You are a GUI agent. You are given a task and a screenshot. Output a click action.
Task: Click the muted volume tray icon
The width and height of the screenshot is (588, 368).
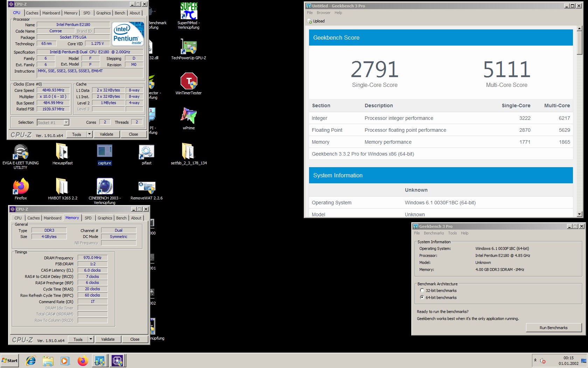543,361
